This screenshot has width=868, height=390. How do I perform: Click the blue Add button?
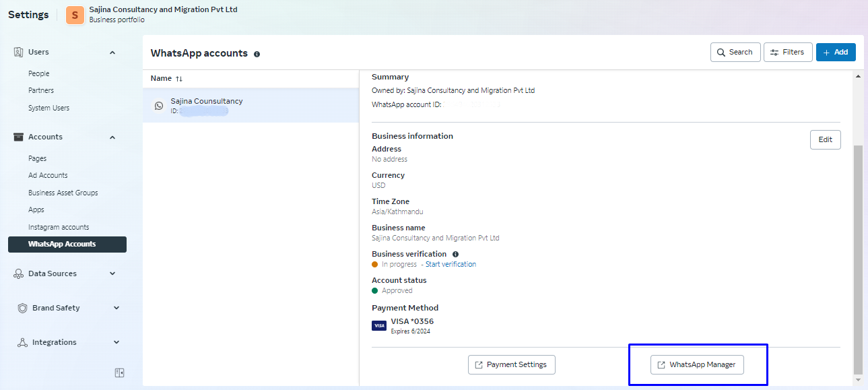click(836, 52)
